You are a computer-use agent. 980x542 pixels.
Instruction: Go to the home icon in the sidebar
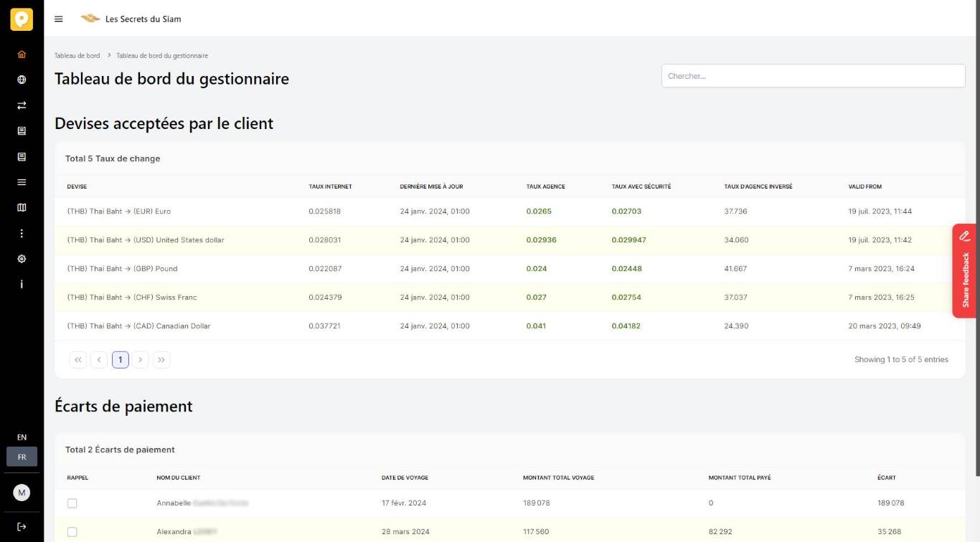[x=22, y=54]
